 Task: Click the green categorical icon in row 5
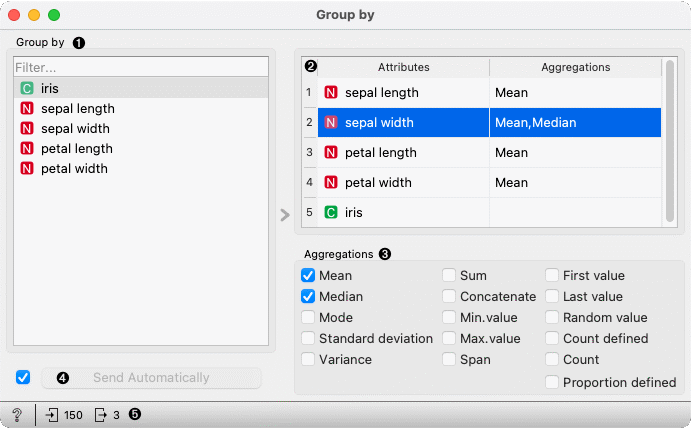pyautogui.click(x=331, y=213)
